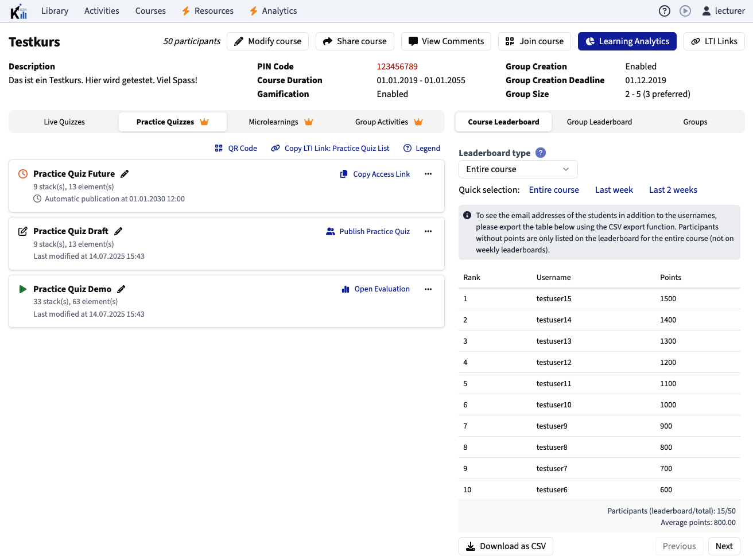This screenshot has width=753, height=560.
Task: Click the edit pencil next to Practice Quiz Draft
Action: click(118, 231)
